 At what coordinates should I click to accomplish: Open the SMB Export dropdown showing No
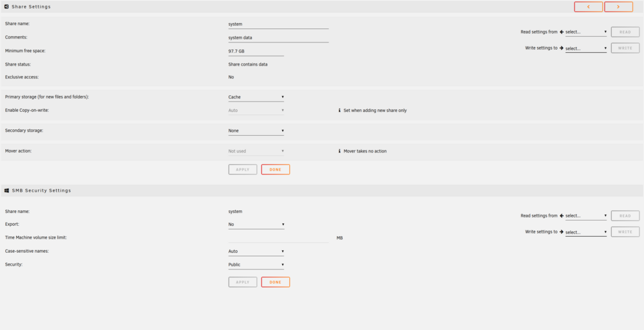(x=256, y=225)
